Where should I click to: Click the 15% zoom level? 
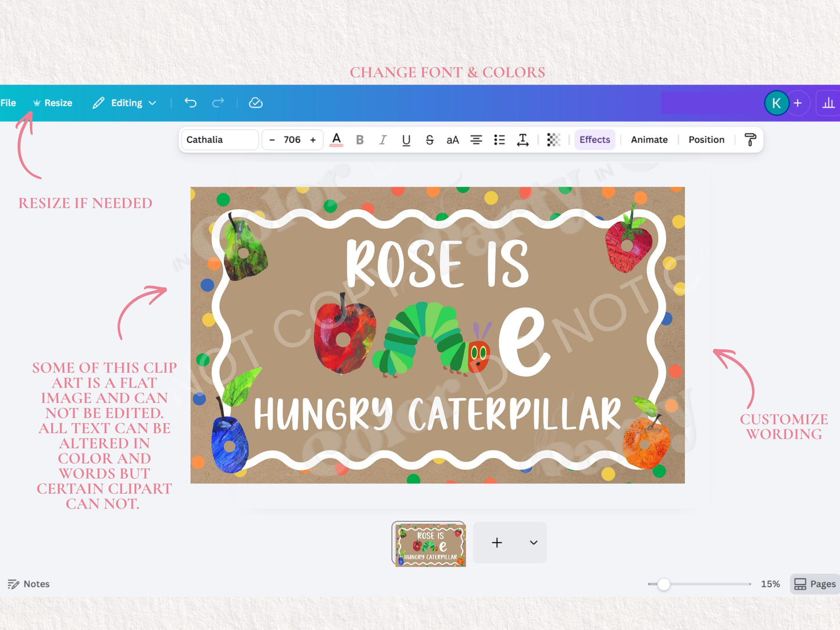pos(770,584)
